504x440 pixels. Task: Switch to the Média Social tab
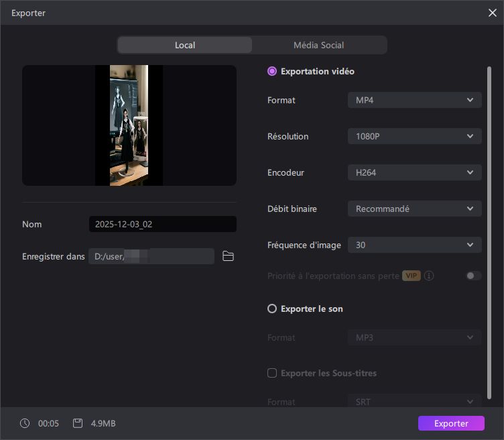click(318, 45)
